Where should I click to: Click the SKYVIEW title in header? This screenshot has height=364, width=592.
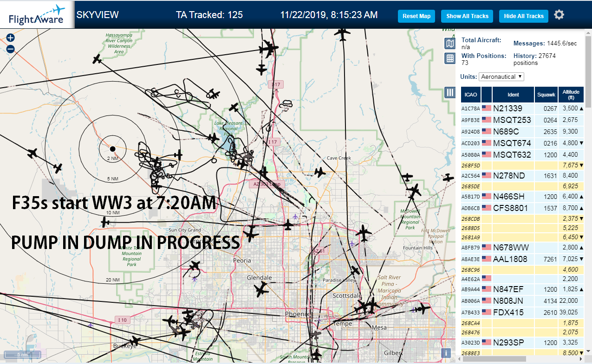click(98, 15)
